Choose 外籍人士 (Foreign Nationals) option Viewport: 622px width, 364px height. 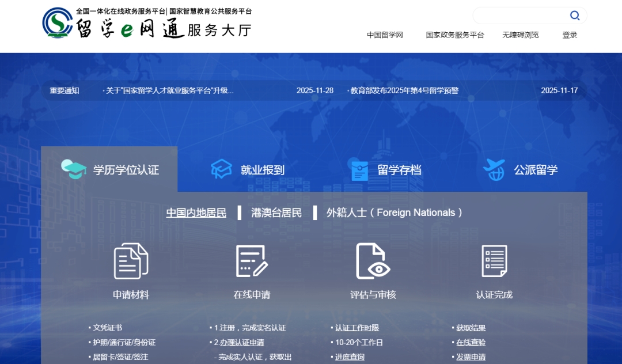coord(395,213)
